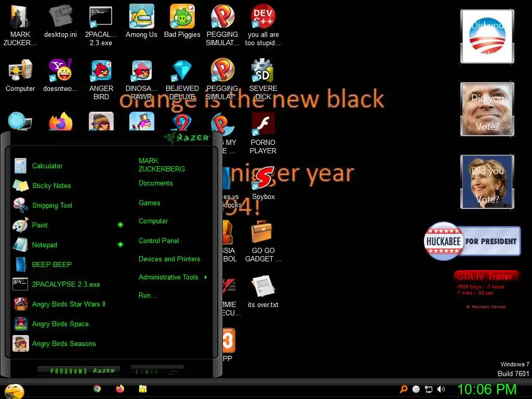Click the magnifier search tray icon

pos(403,389)
